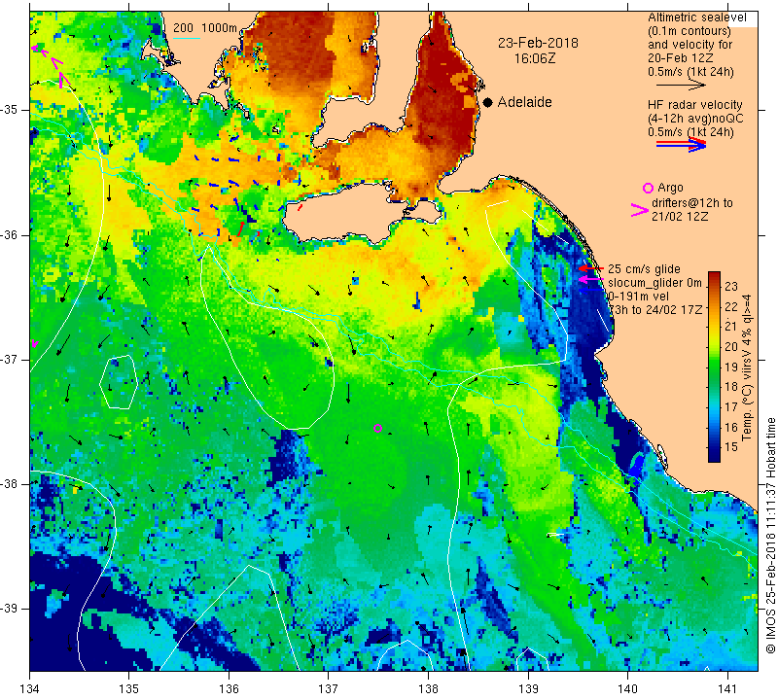Click the magenta slocum_glider arrow symbol
Viewport: 778px width, 700px height.
point(591,280)
